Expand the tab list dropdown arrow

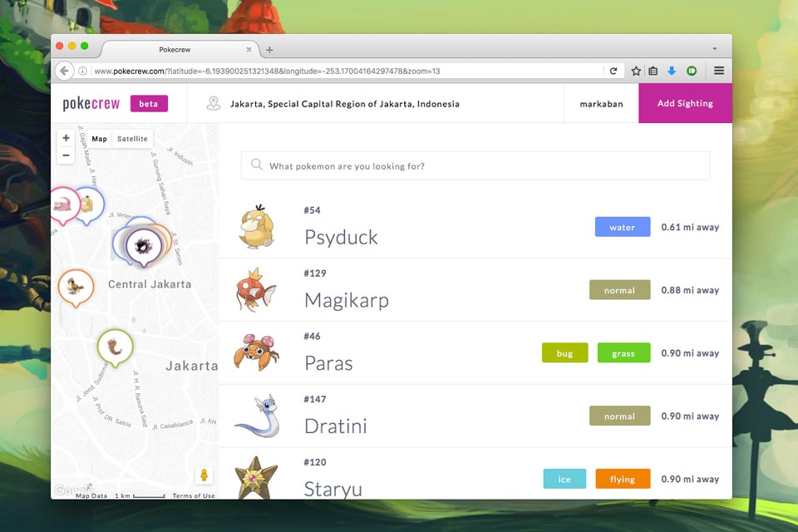pyautogui.click(x=715, y=49)
